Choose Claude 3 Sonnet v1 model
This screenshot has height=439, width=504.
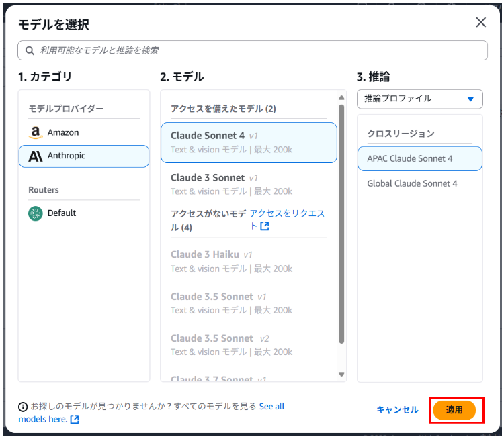249,185
